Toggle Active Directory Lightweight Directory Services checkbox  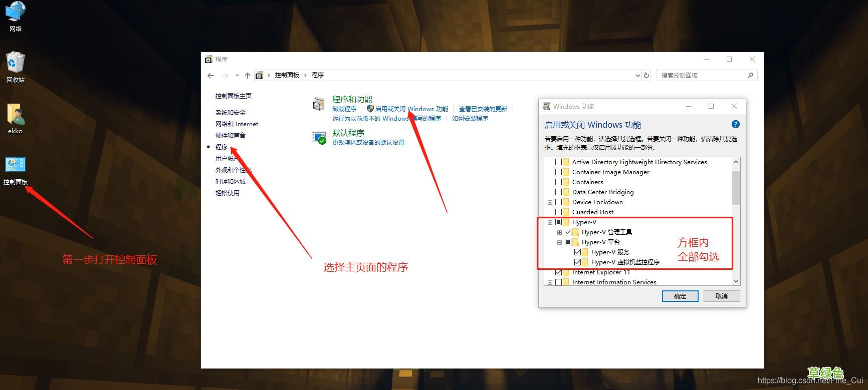558,162
